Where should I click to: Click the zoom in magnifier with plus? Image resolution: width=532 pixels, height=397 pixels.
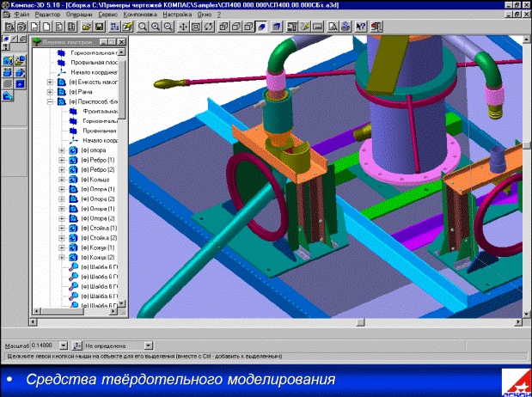156,27
